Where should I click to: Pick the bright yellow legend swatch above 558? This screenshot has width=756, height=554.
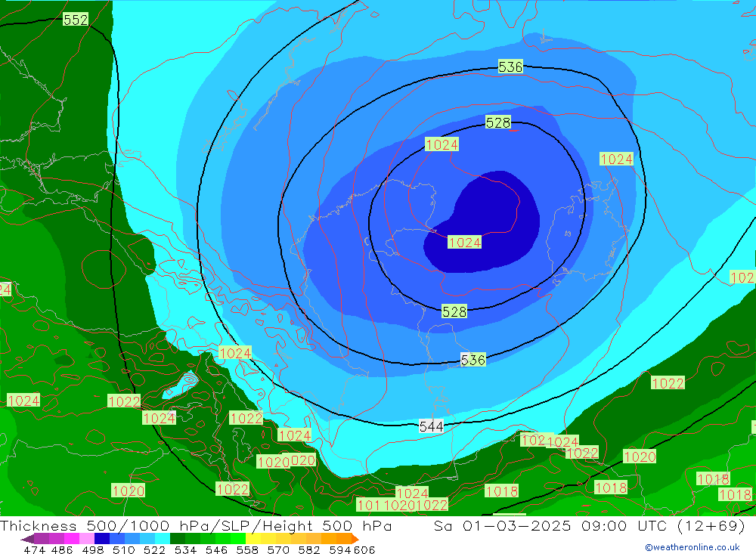pos(253,538)
